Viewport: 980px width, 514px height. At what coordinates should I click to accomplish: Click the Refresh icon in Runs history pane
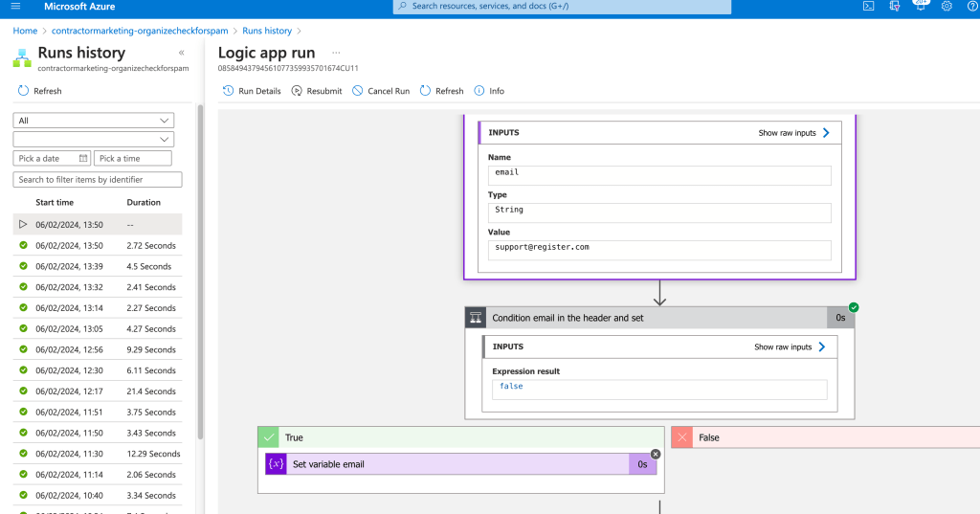23,91
